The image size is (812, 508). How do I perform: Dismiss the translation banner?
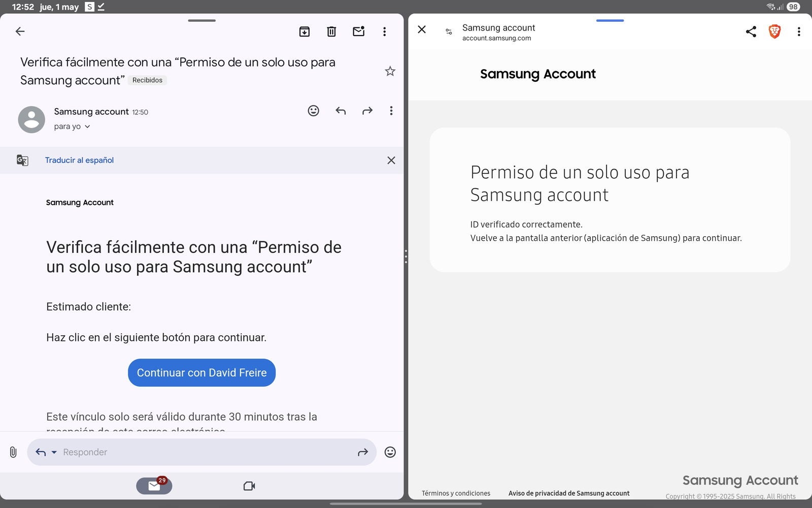(x=391, y=161)
